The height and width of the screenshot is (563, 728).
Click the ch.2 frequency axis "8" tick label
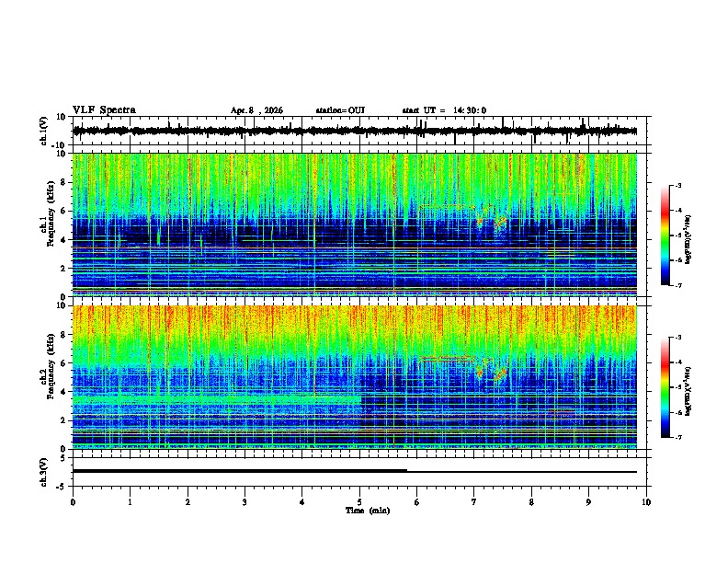click(x=63, y=335)
